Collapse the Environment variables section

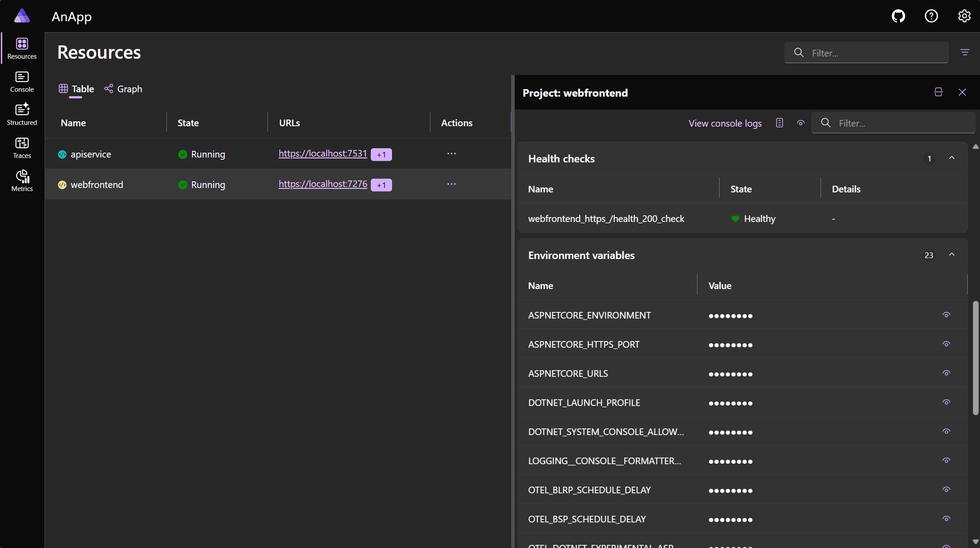pyautogui.click(x=952, y=255)
